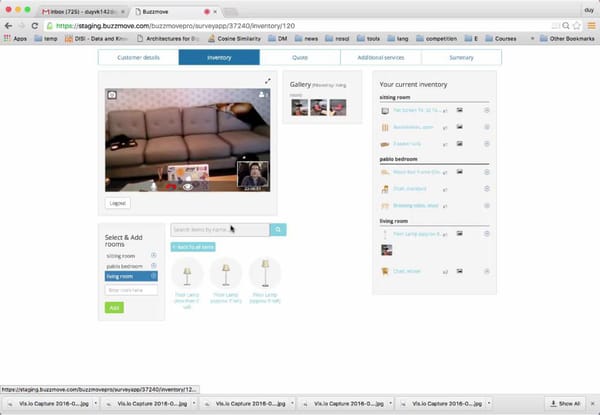Click photo icon for Bookshelves row

[x=460, y=127]
